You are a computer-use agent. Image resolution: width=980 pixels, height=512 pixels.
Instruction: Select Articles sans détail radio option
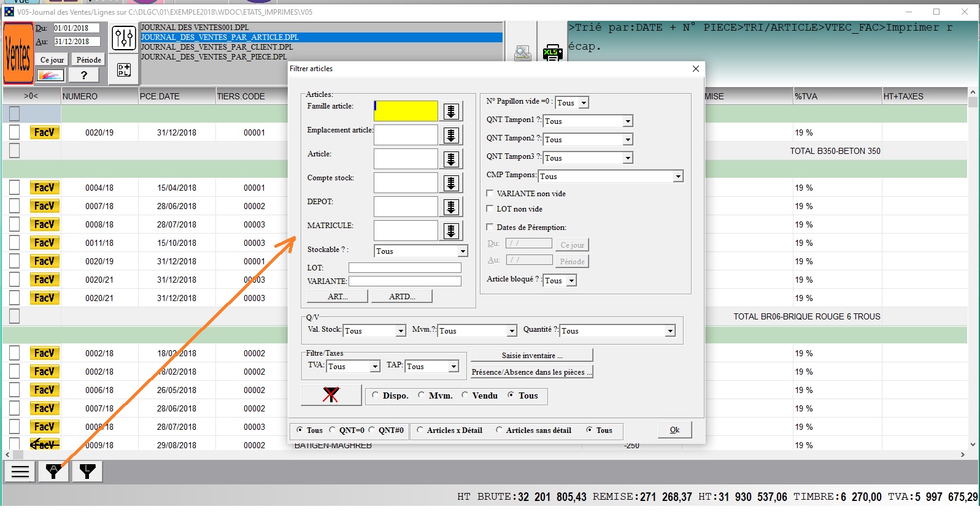click(x=499, y=430)
